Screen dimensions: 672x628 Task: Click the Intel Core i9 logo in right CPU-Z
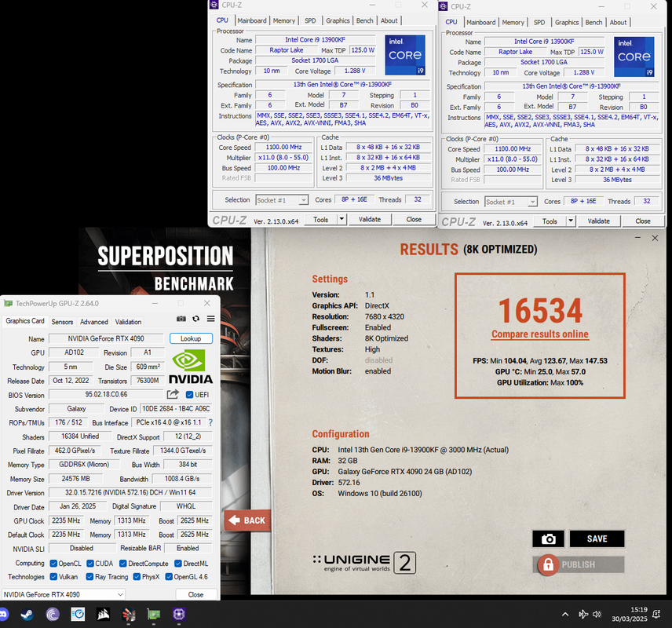point(634,57)
